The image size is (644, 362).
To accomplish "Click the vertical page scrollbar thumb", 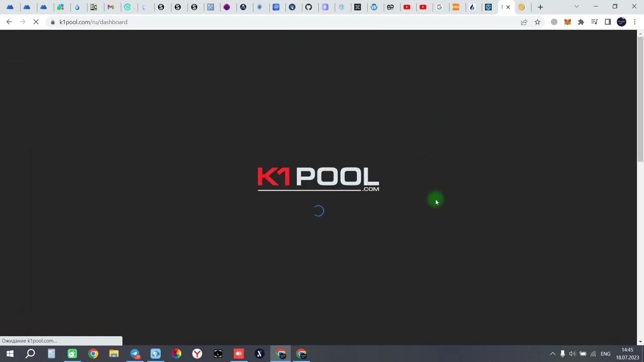I will pyautogui.click(x=640, y=100).
